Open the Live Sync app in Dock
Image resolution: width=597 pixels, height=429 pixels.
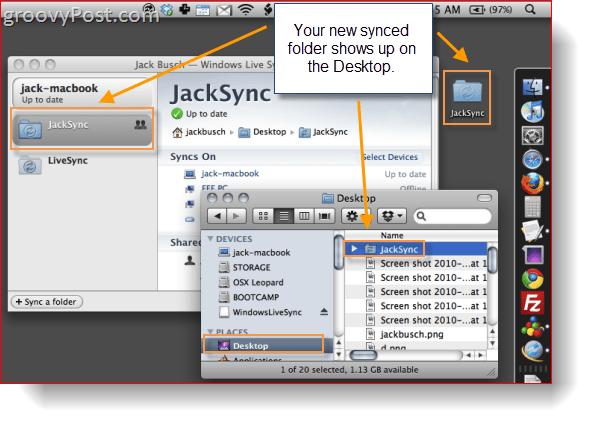click(x=532, y=351)
